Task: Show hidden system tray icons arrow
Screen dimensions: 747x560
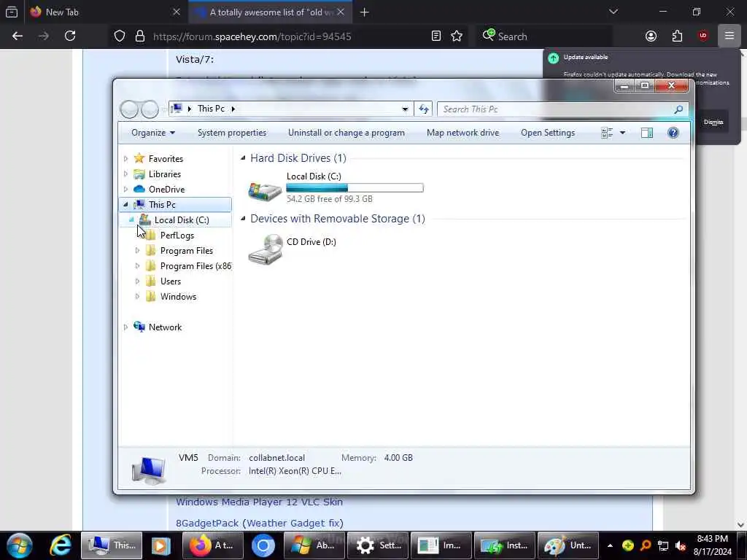Action: (x=610, y=545)
